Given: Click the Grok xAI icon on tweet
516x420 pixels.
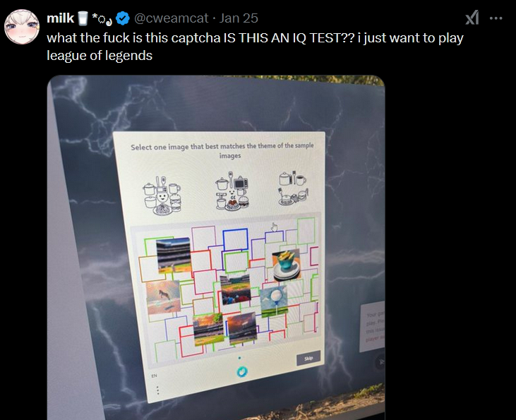Looking at the screenshot, I should click(472, 18).
